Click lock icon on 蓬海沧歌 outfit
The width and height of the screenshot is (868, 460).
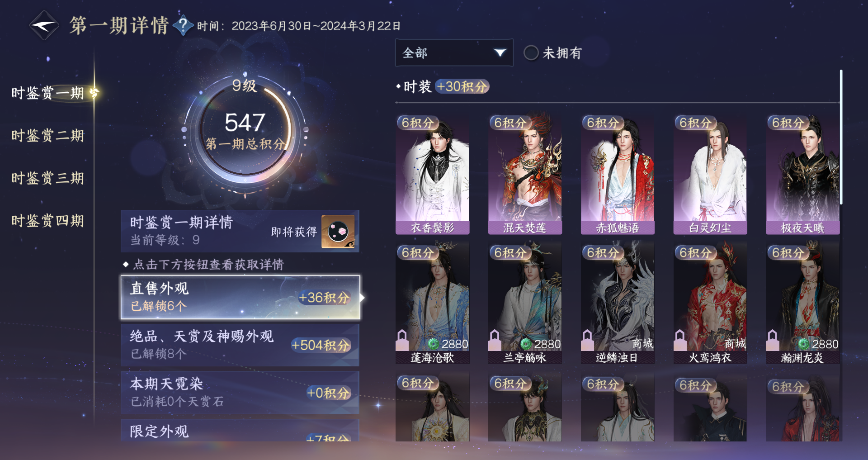pyautogui.click(x=402, y=340)
